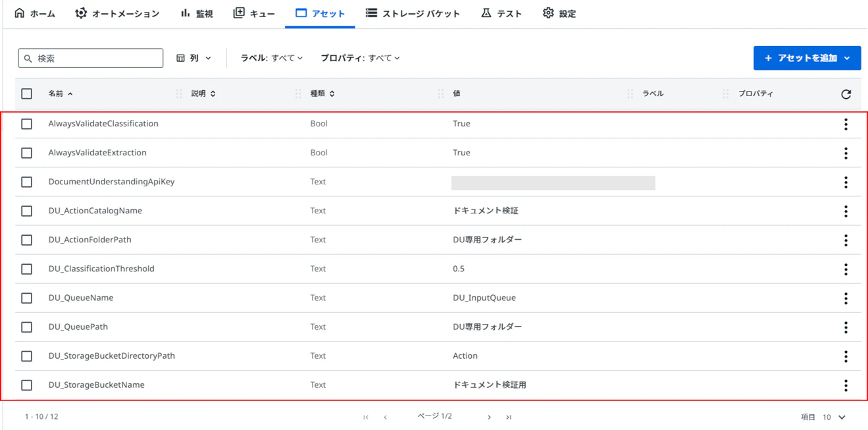Click the DU_InputQueue value cell
The image size is (868, 430).
[x=484, y=298]
